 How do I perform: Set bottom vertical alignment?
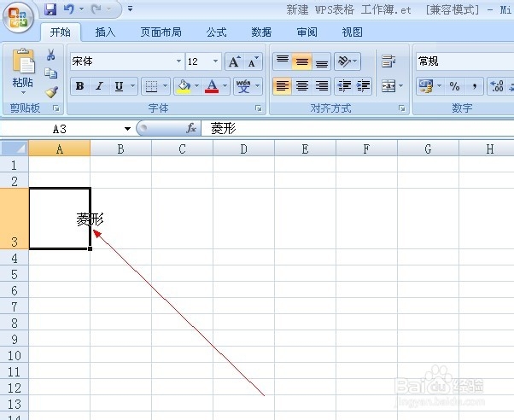[x=322, y=61]
